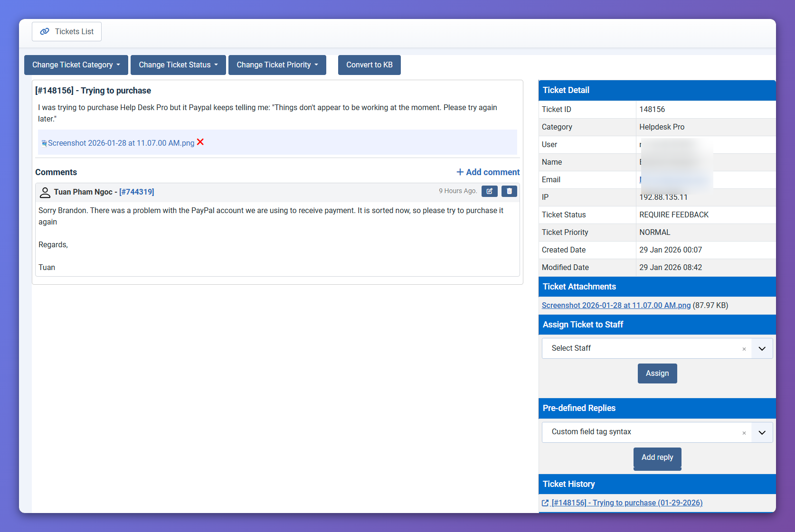This screenshot has height=532, width=795.
Task: Expand the Change Ticket Priority menu
Action: coord(277,65)
